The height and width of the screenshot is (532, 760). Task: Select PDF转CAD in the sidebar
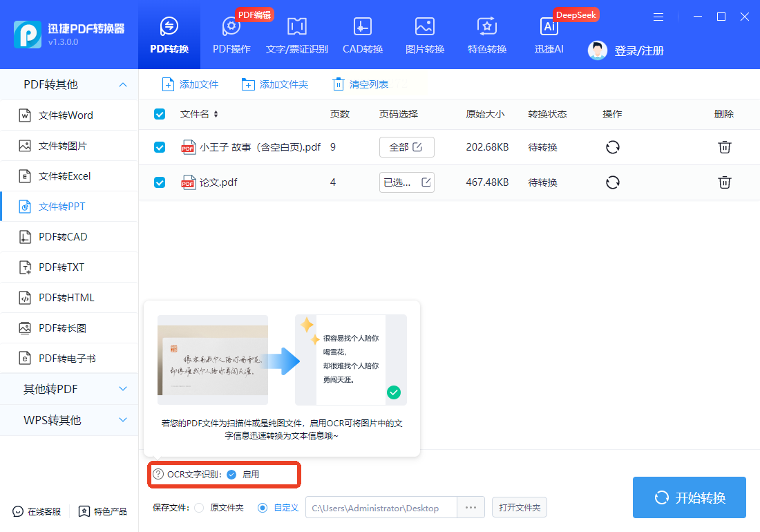click(69, 237)
